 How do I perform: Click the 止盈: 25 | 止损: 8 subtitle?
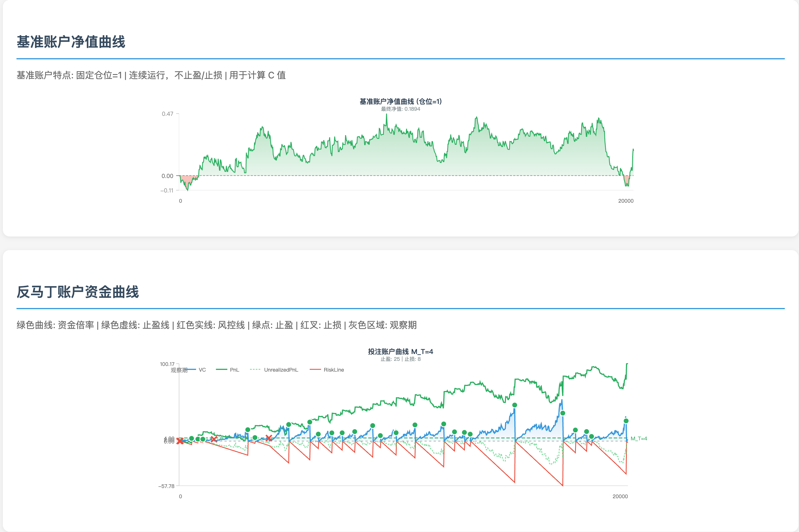pyautogui.click(x=400, y=359)
